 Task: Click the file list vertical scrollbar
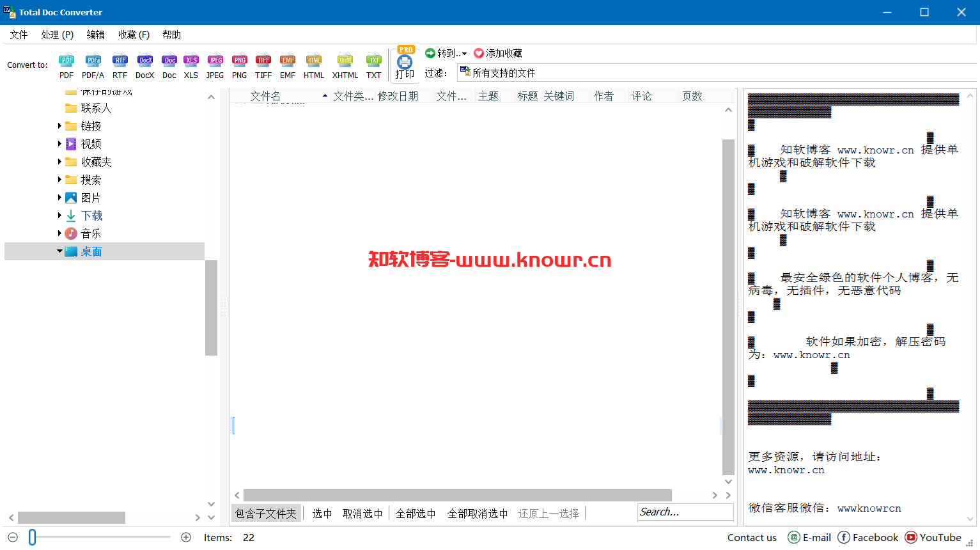[728, 307]
